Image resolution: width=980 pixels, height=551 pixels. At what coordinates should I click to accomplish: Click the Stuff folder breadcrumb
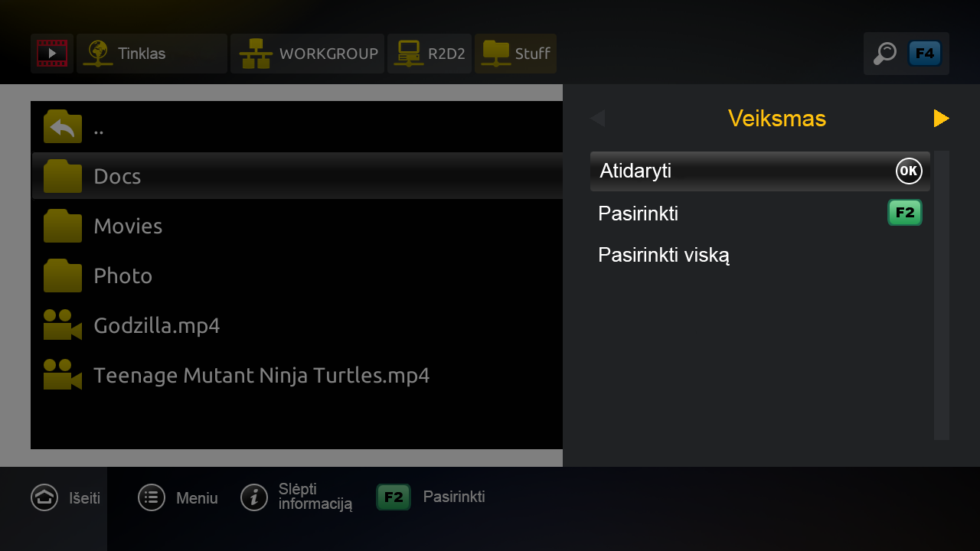tap(515, 54)
